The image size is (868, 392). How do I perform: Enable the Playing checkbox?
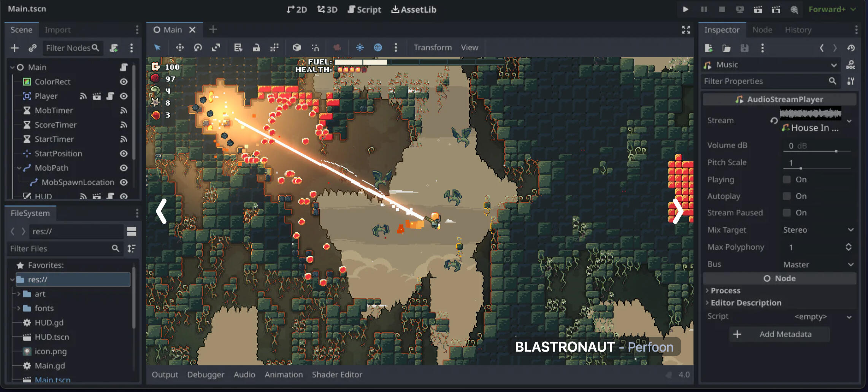point(787,180)
